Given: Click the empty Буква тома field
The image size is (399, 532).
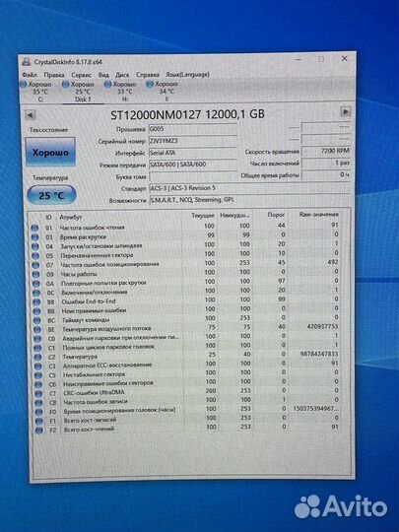Looking at the screenshot, I should pos(193,176).
